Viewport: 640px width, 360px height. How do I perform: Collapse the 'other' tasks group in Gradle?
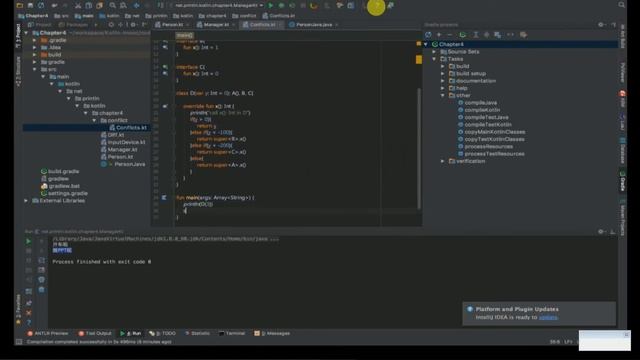[443, 96]
